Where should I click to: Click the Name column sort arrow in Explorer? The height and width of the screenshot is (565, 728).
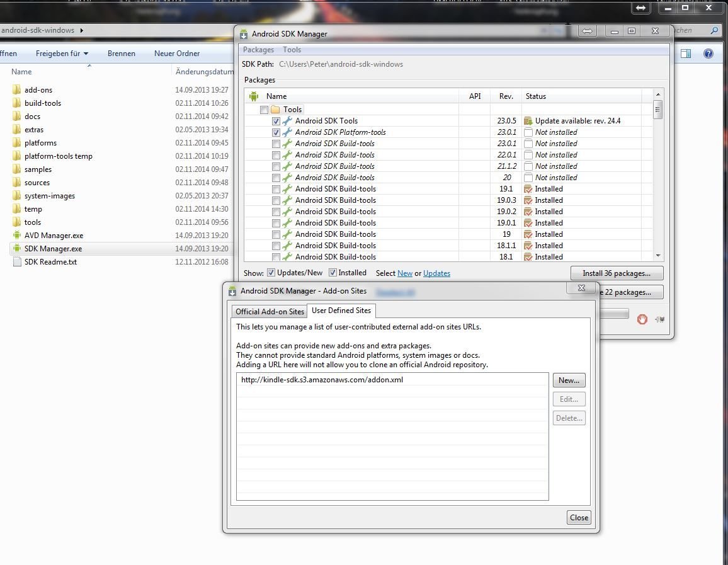[89, 66]
